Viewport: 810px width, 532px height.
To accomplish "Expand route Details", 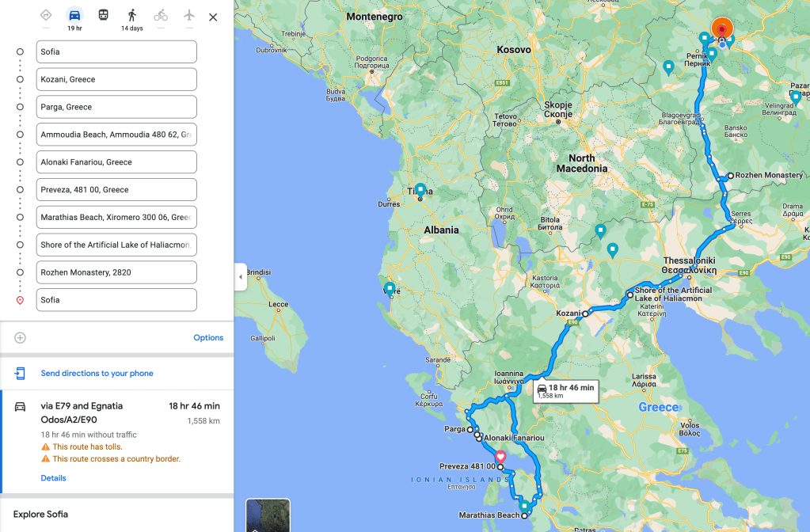I will (x=53, y=478).
